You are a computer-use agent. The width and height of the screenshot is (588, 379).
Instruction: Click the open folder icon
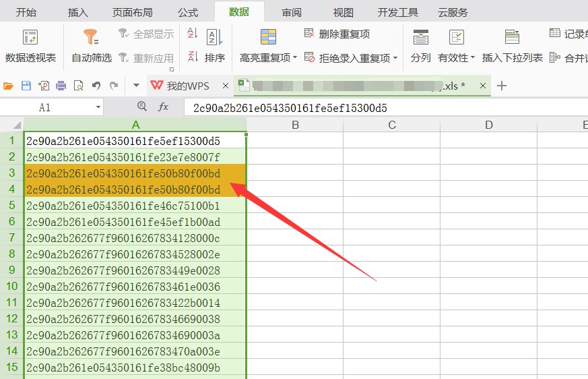[8, 86]
